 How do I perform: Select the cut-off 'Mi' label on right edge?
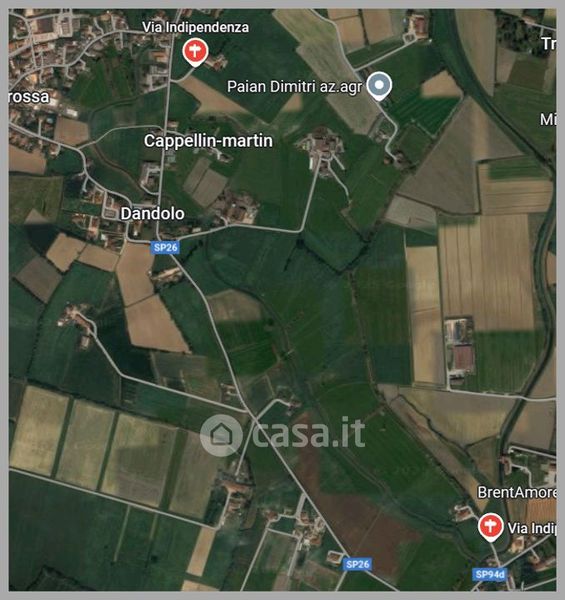548,120
